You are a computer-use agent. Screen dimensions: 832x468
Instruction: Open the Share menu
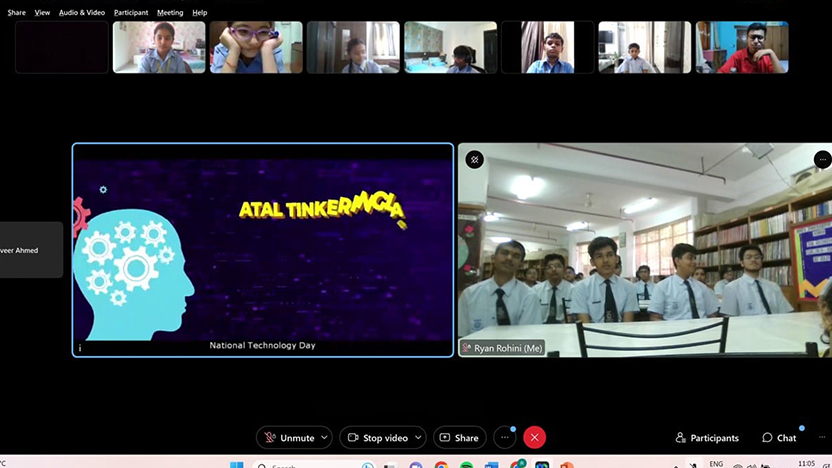click(16, 13)
